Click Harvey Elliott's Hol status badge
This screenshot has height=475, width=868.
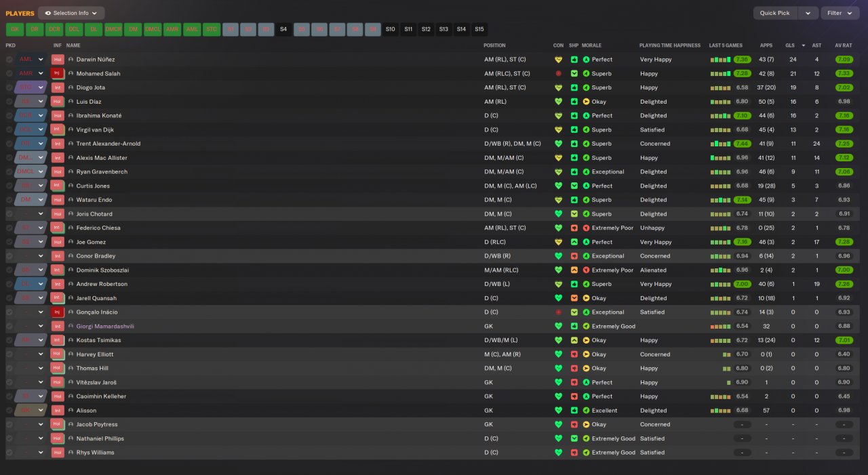[58, 354]
